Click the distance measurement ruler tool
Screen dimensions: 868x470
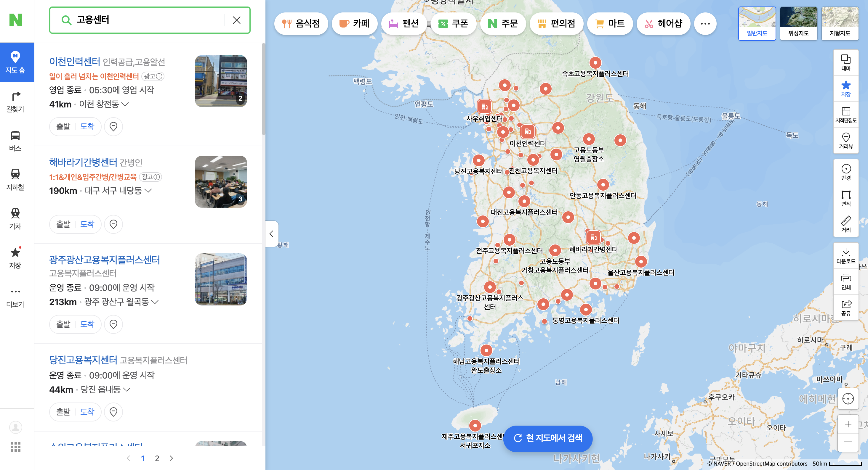coord(846,224)
